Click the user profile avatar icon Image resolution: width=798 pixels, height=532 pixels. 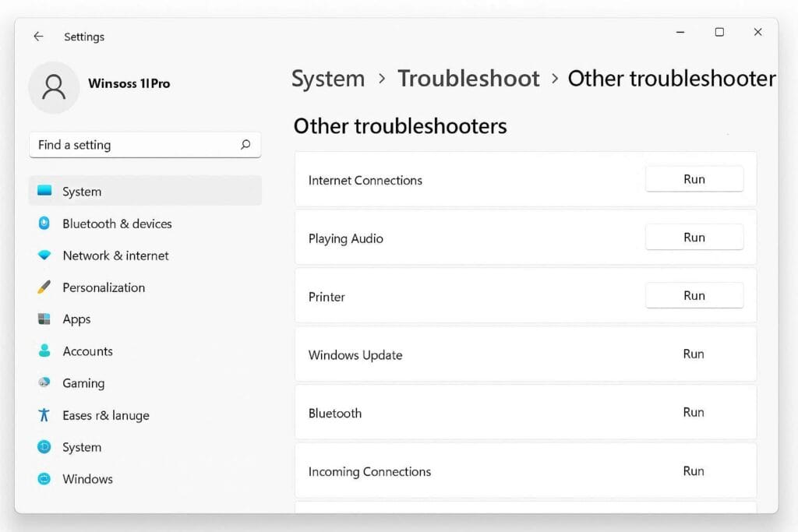pos(54,87)
